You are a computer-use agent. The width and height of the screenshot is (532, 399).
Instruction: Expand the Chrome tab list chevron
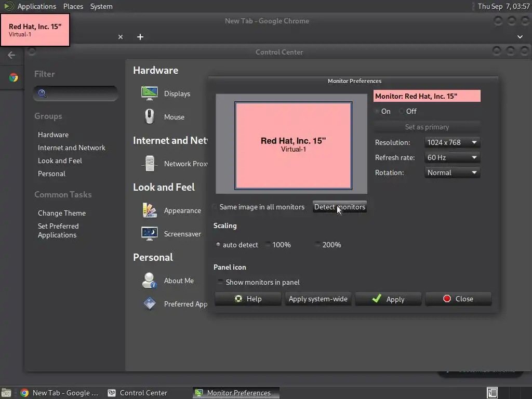520,37
